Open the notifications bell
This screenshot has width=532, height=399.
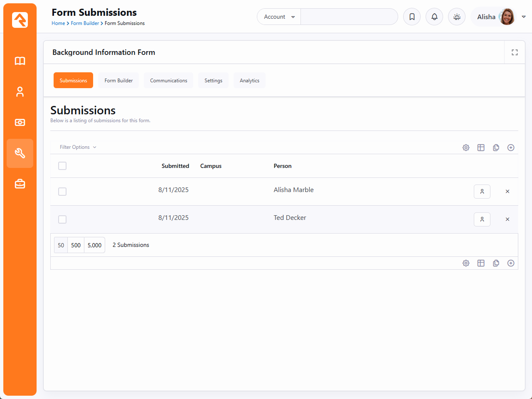(x=434, y=17)
